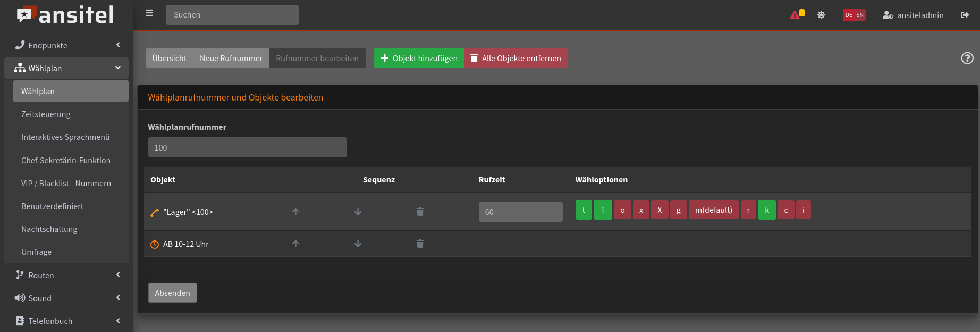The height and width of the screenshot is (332, 980).
Task: Delete the AB 10-12 Uhr object
Action: pyautogui.click(x=420, y=244)
